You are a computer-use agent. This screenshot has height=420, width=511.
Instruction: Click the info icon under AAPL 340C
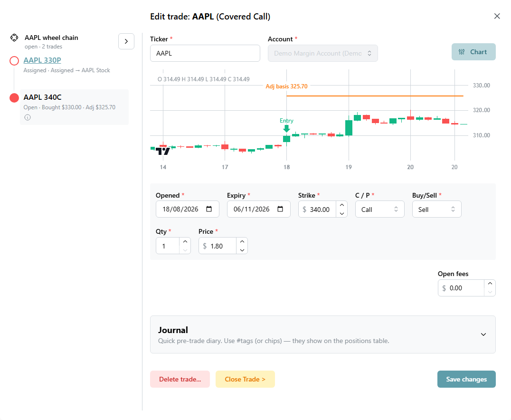tap(28, 117)
